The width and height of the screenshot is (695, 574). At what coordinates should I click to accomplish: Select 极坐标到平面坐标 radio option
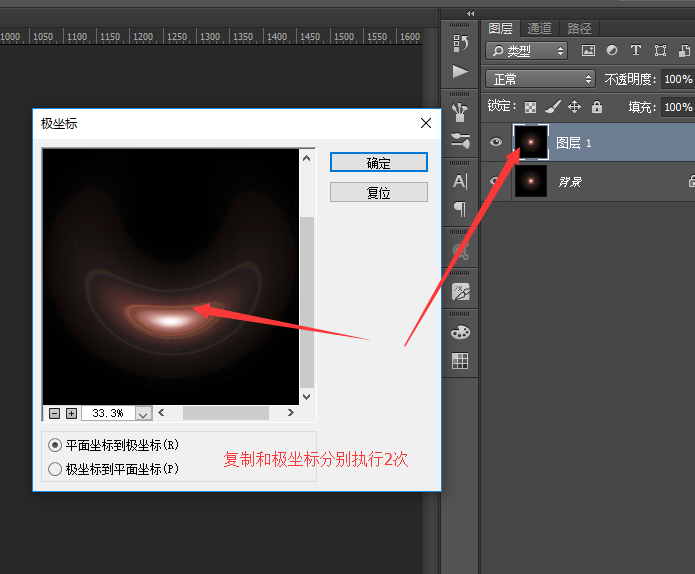click(55, 468)
